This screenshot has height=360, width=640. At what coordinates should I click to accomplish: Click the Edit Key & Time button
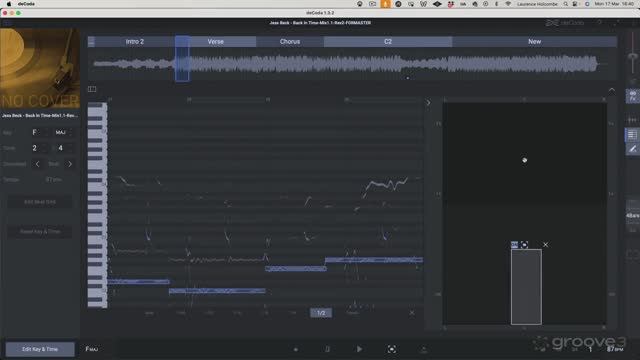coord(40,349)
